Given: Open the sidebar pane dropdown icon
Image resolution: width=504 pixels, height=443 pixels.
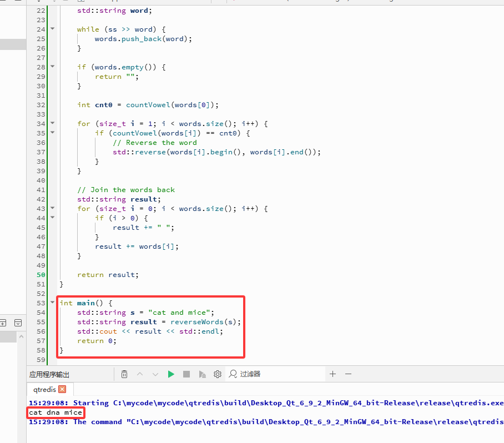Looking at the screenshot, I should 18,323.
